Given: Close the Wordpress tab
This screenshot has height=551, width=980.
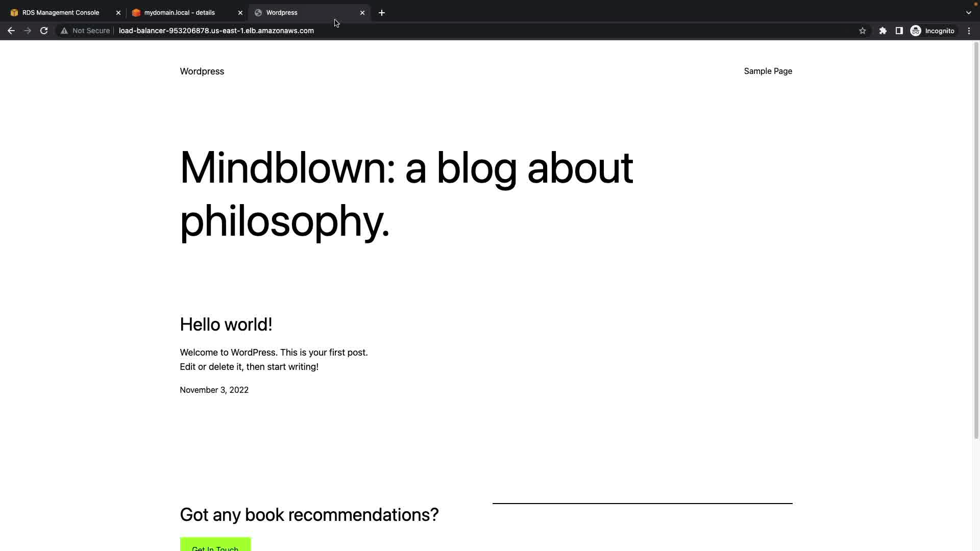Looking at the screenshot, I should coord(362,13).
